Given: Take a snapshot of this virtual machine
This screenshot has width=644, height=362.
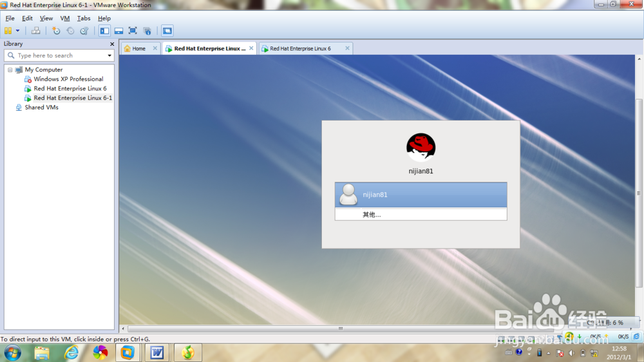Looking at the screenshot, I should [56, 31].
